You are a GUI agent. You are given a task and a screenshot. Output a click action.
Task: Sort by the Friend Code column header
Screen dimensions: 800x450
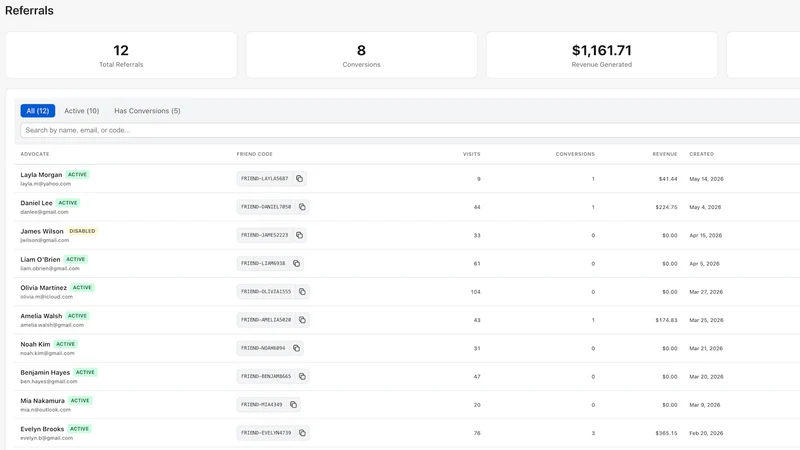coord(254,154)
